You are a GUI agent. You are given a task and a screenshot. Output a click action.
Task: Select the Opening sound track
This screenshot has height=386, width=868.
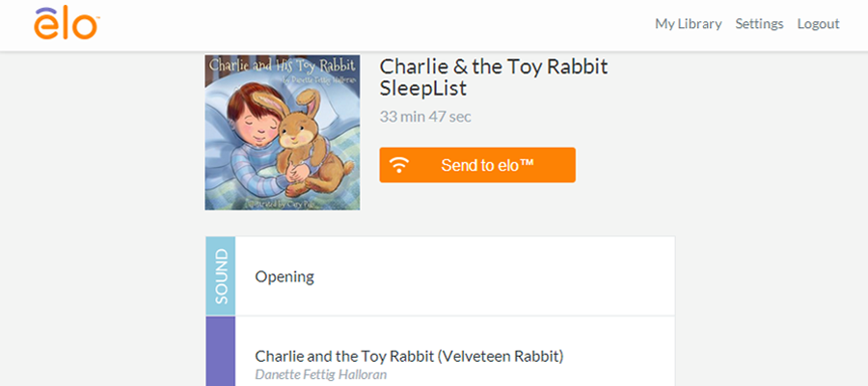pyautogui.click(x=284, y=276)
